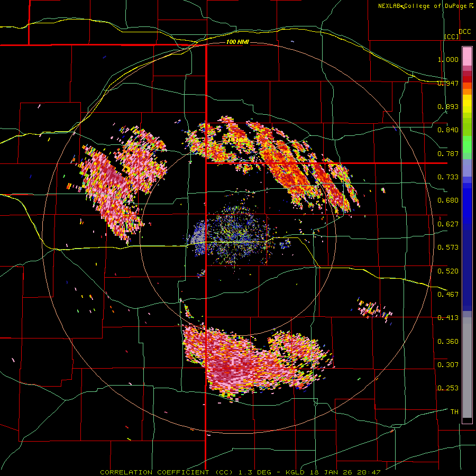Click the gray bottom color scale segment
Image resolution: width=476 pixels, height=476 pixels.
pyautogui.click(x=467, y=368)
